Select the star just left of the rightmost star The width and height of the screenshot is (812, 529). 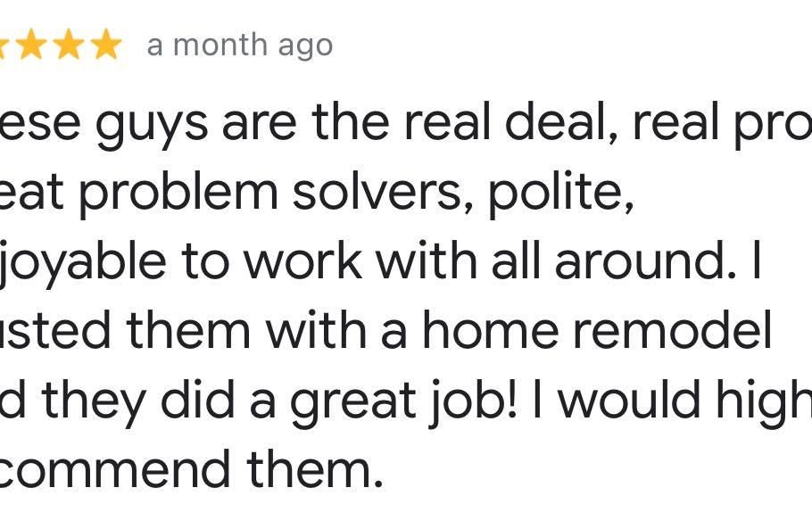[69, 45]
